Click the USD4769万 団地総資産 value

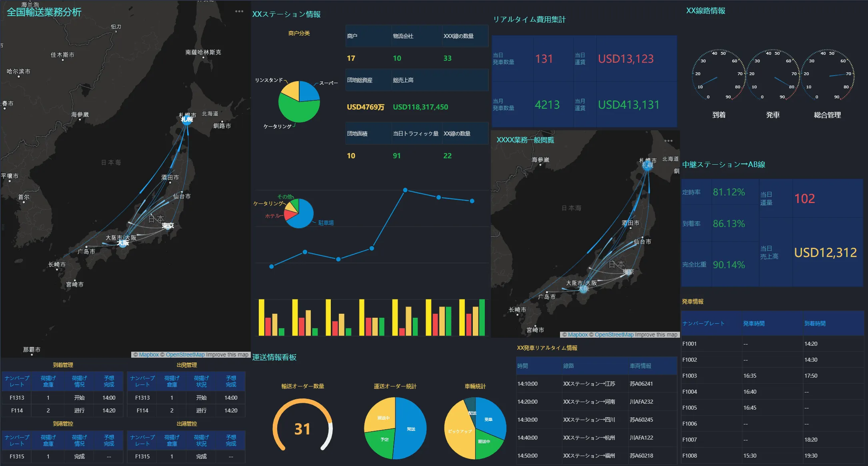click(366, 107)
